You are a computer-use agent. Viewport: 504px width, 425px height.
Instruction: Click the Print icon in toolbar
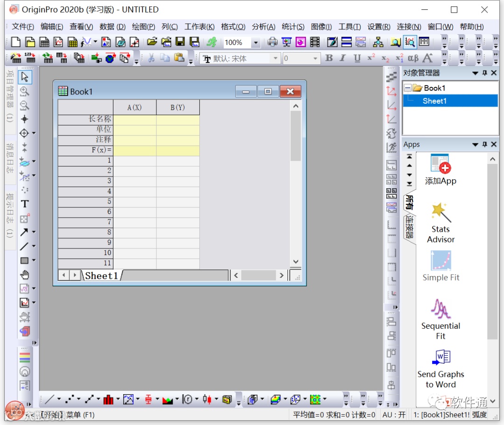coord(272,42)
